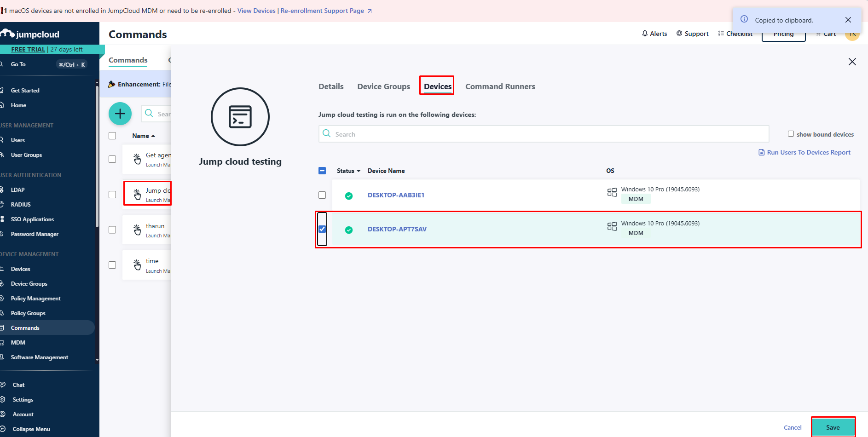Open Devices under Device Management sidebar
The height and width of the screenshot is (437, 868).
(x=21, y=269)
